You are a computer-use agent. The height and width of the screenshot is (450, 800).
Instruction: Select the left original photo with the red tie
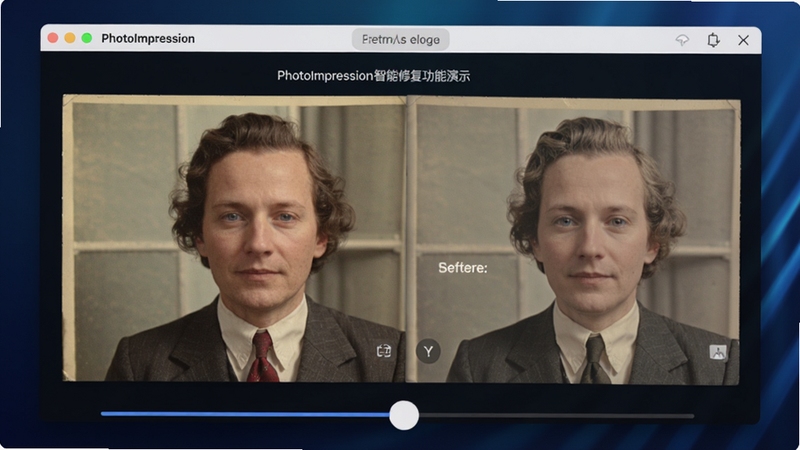click(x=234, y=238)
